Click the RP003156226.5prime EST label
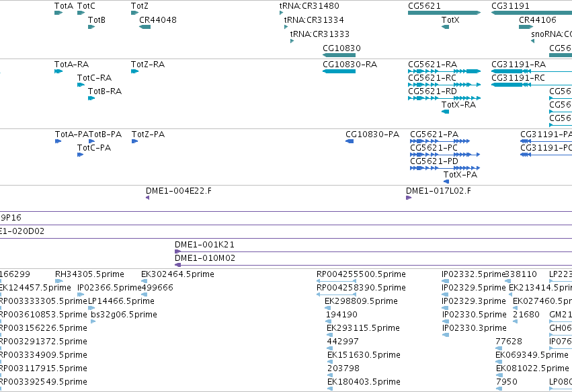This screenshot has height=392, width=572. pos(43,328)
